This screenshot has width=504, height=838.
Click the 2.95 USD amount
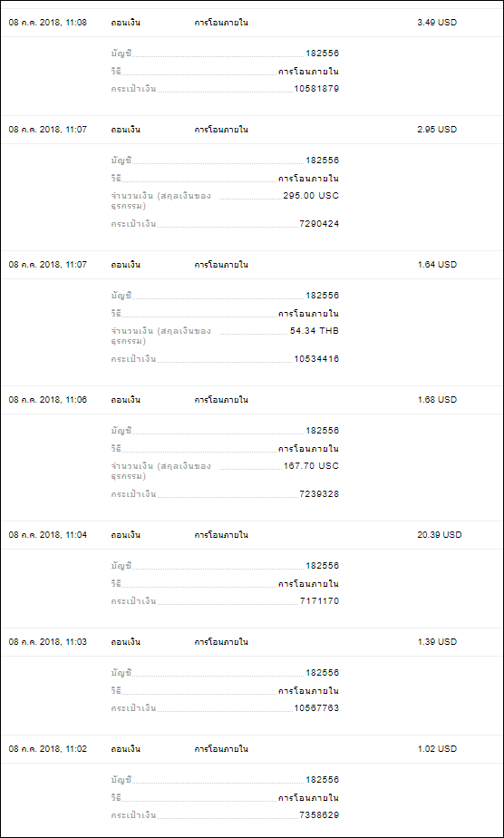(x=437, y=130)
